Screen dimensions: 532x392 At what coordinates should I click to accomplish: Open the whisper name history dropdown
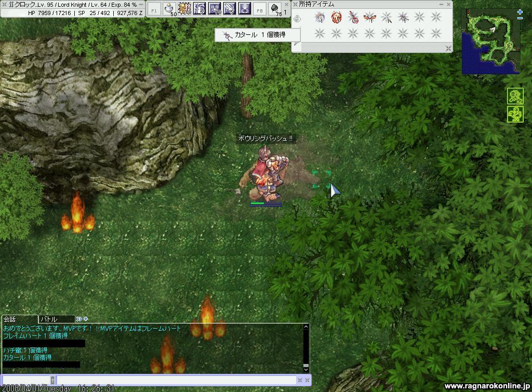[x=52, y=380]
